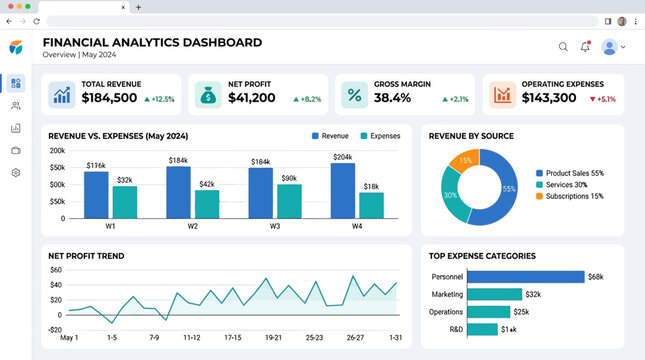
Task: Click the Financial Analytics Dashboard title
Action: (152, 42)
